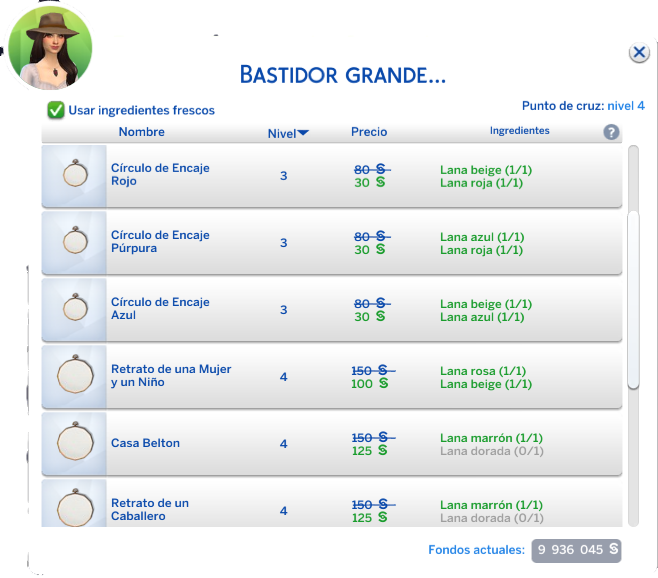Viewport: 658px width, 578px height.
Task: Choose the Círculo de Encaje Púrpura name
Action: [160, 241]
